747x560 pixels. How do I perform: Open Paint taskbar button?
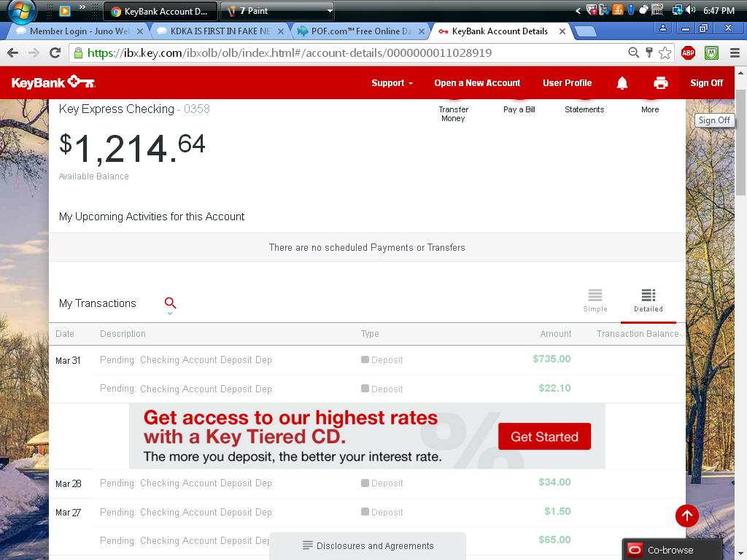point(276,11)
